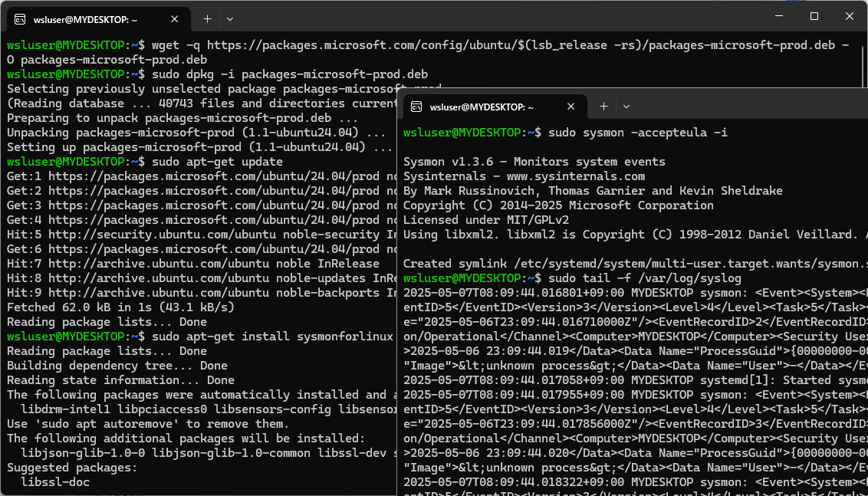Click the Ubuntu terminal icon on the front tab
The height and width of the screenshot is (496, 868).
pos(416,107)
